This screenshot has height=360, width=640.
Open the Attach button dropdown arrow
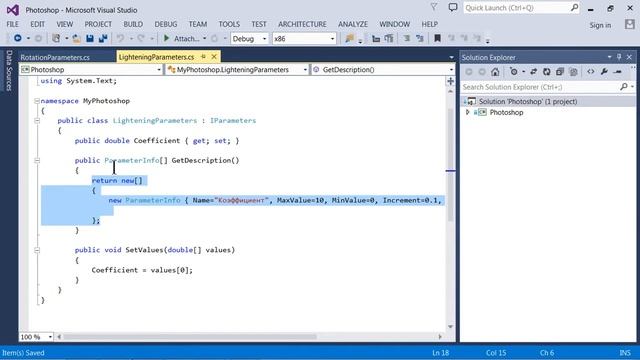pos(204,39)
